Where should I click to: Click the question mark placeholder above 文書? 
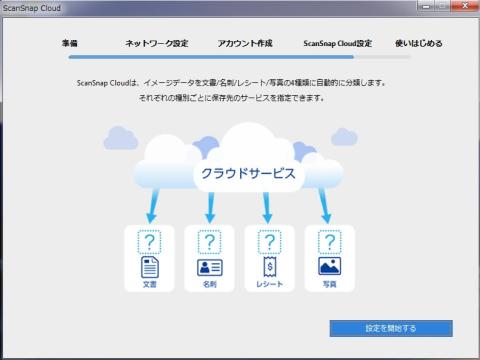149,242
